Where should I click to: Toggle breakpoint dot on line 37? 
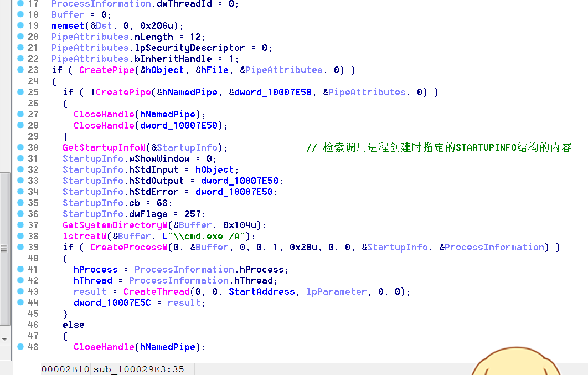[20, 225]
